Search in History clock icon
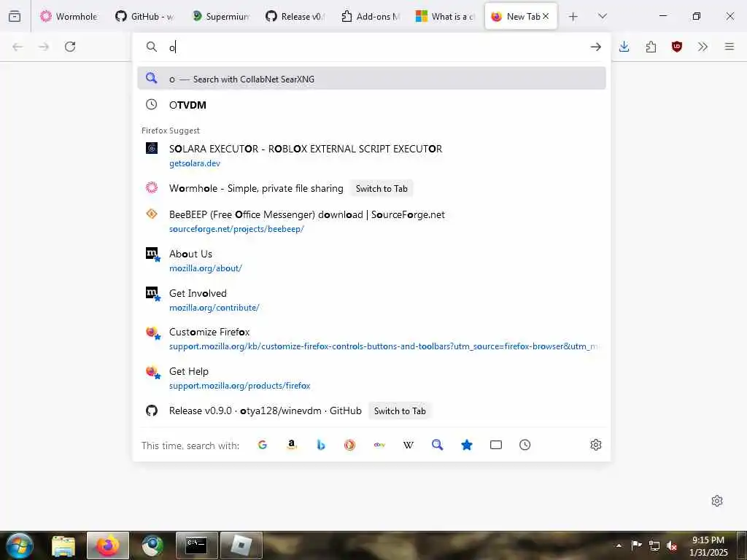The width and height of the screenshot is (747, 560). (x=525, y=445)
